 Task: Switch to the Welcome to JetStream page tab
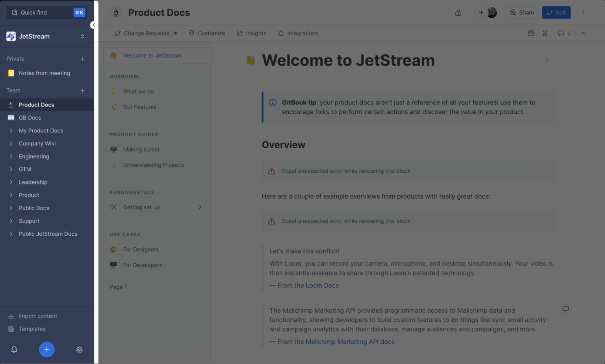(152, 56)
